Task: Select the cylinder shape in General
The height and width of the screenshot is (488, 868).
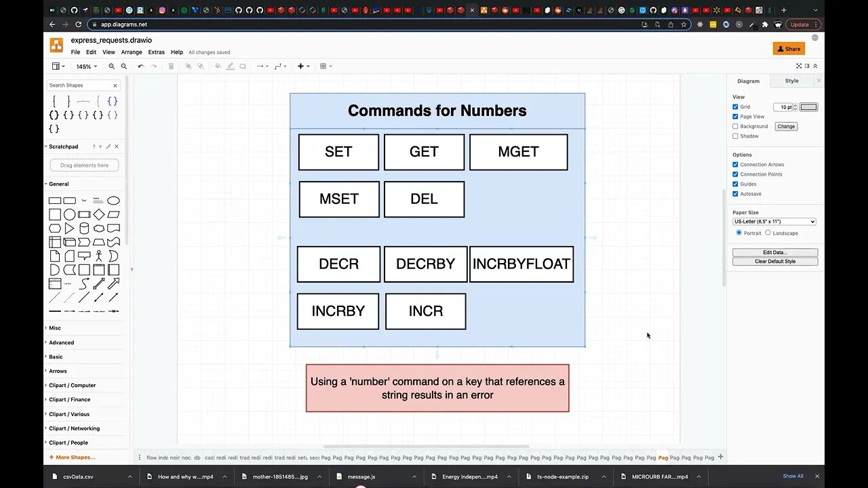Action: 84,228
